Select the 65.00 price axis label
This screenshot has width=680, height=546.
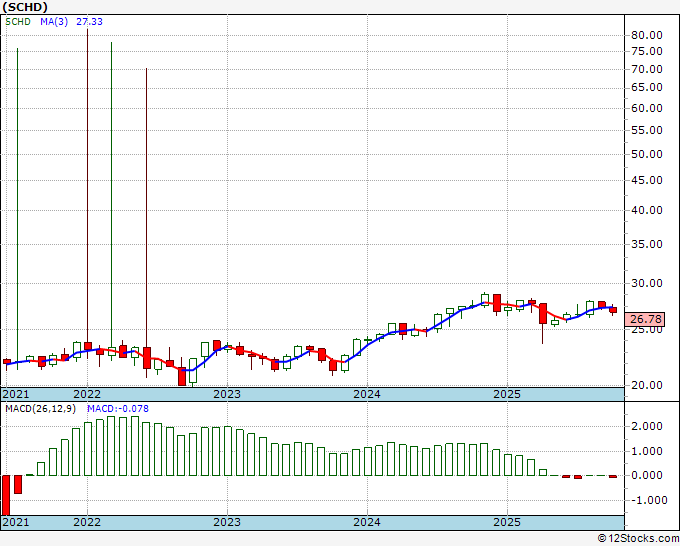[647, 87]
